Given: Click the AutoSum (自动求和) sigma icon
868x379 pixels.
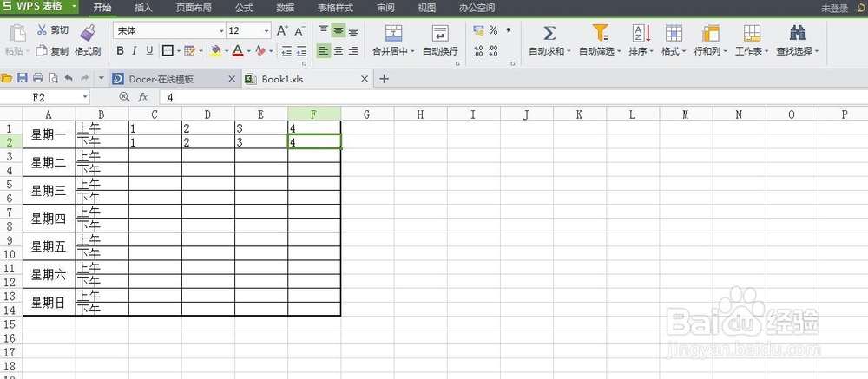Looking at the screenshot, I should pos(549,33).
